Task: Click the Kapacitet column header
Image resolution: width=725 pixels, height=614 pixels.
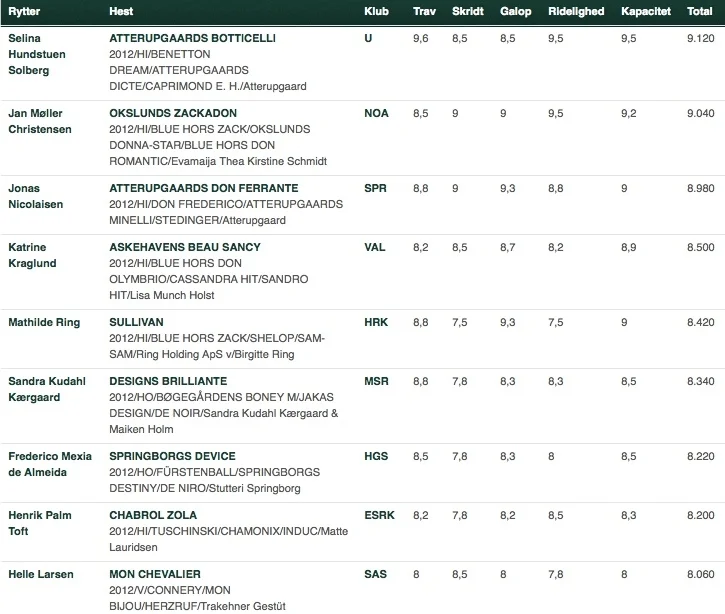Action: [646, 12]
